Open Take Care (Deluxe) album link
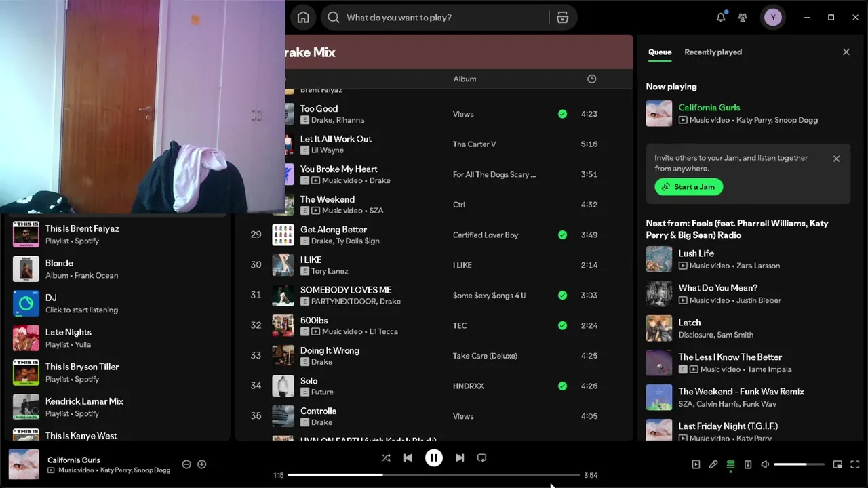 pyautogui.click(x=485, y=356)
